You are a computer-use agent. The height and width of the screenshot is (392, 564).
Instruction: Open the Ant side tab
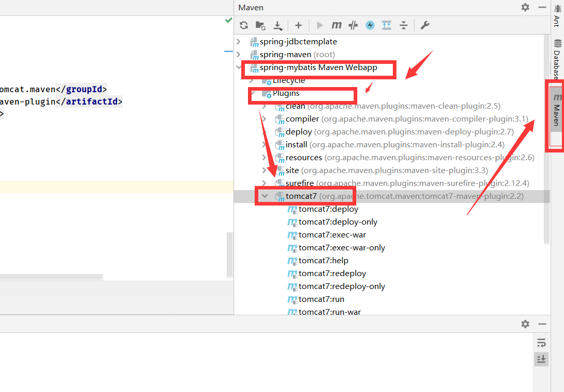coord(557,16)
